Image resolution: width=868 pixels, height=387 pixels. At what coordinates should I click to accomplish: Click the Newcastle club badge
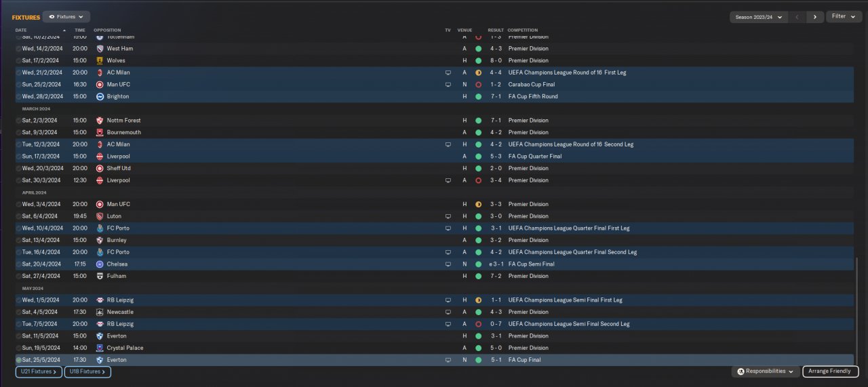(x=100, y=312)
